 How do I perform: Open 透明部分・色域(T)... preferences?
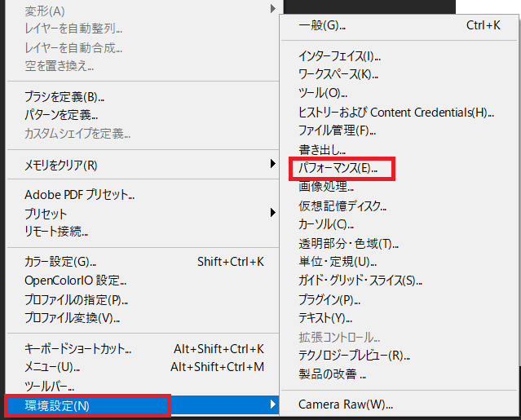pos(400,244)
